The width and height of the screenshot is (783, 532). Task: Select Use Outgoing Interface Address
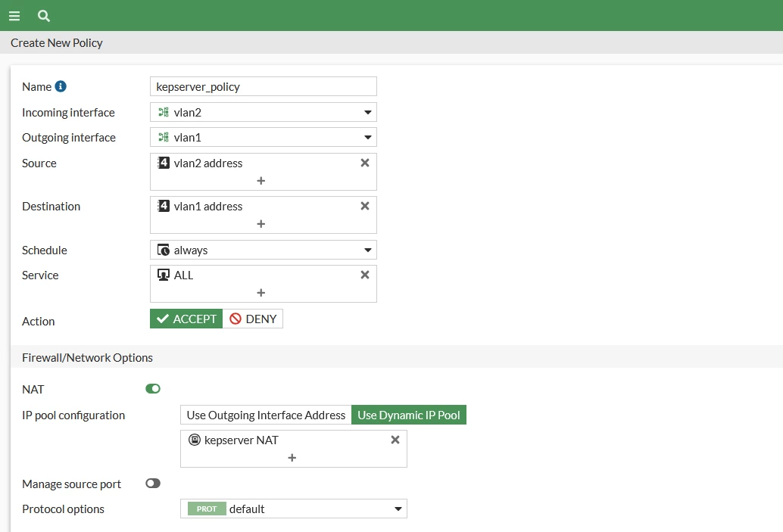coord(266,415)
